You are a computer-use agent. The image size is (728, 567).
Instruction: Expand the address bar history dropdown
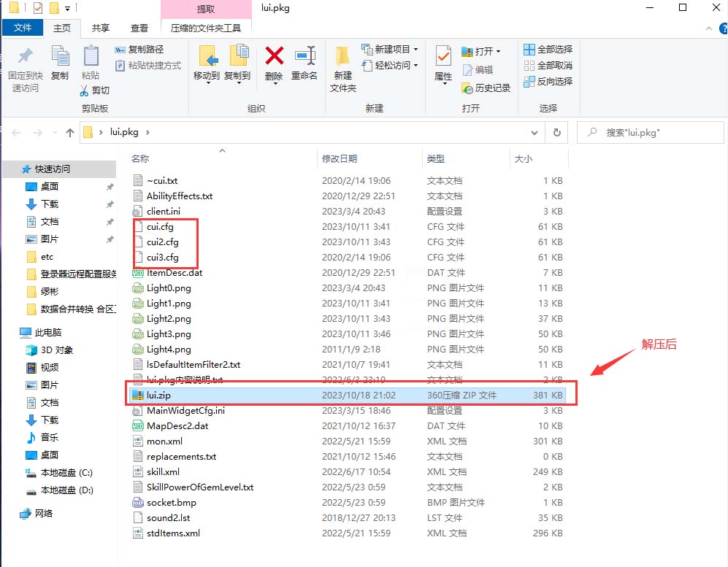[x=534, y=133]
